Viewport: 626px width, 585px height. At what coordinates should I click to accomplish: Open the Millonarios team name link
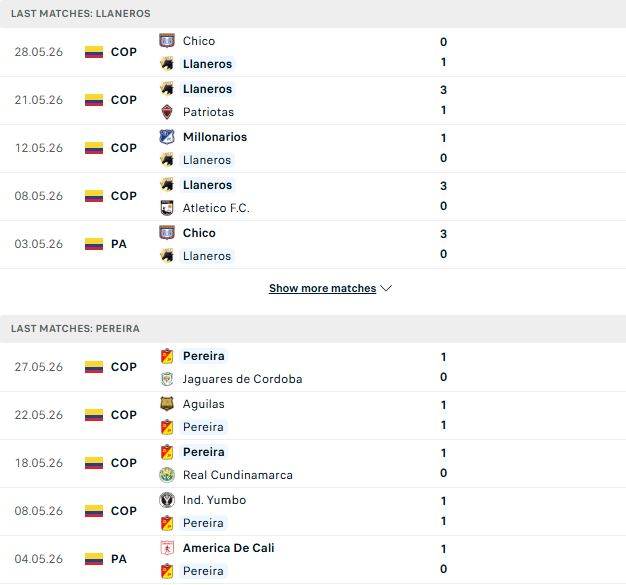click(215, 137)
